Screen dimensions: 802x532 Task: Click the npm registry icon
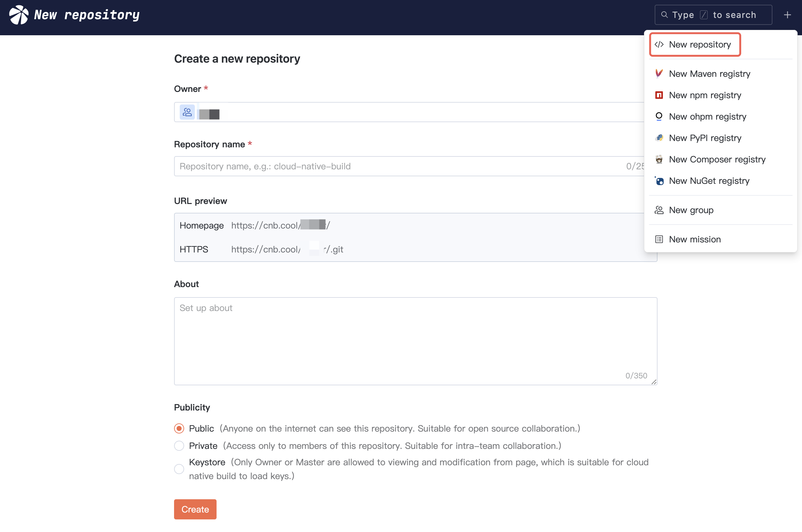coord(659,95)
